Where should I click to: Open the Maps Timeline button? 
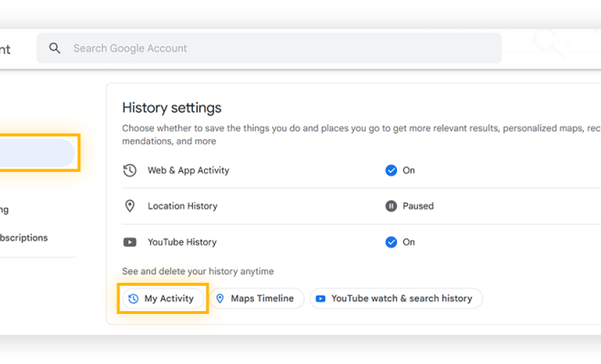(x=257, y=298)
